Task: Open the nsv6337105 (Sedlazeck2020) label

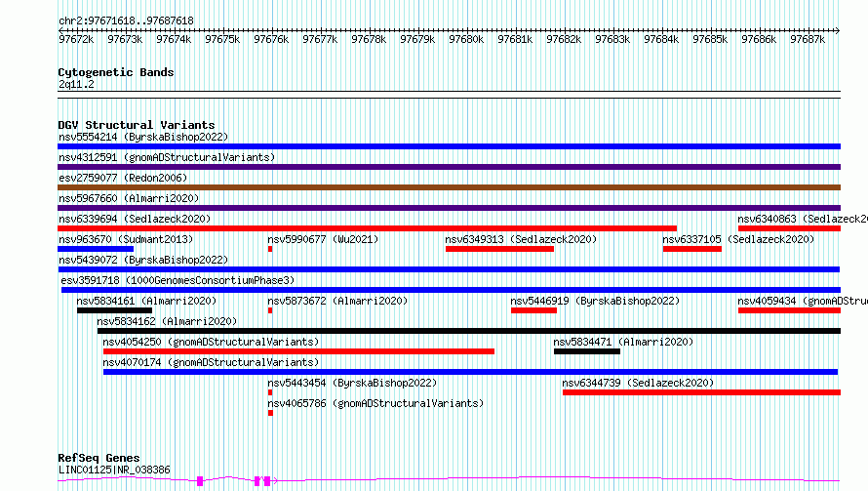Action: (738, 239)
